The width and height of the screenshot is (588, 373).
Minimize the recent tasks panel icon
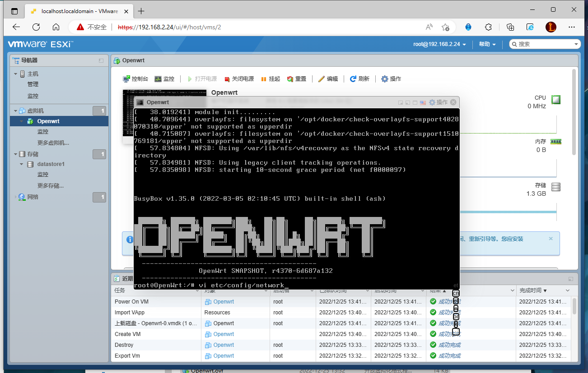(571, 279)
